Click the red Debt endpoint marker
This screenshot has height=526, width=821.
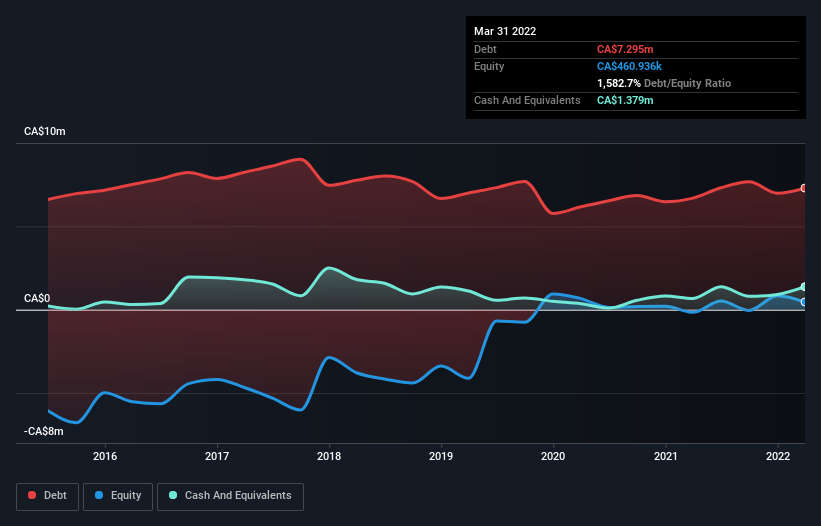[804, 188]
